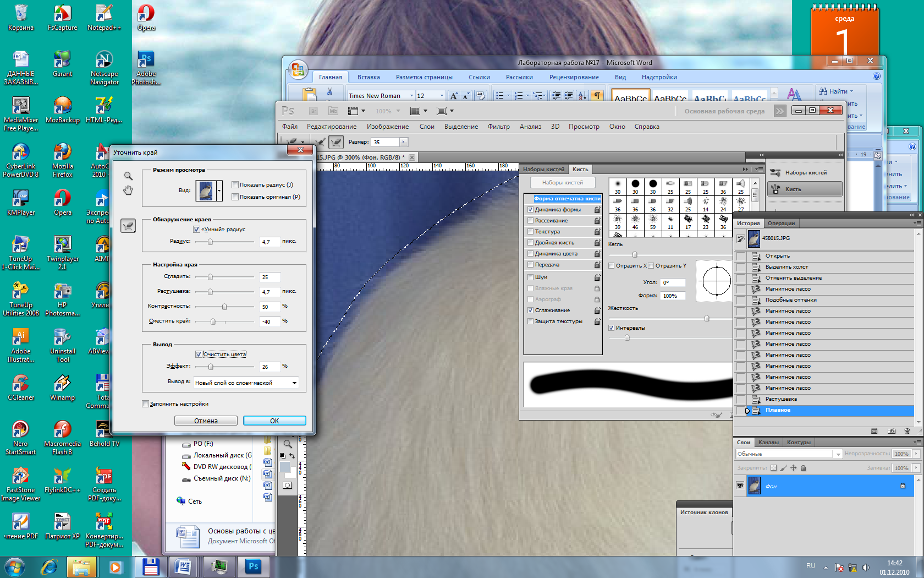
Task: Click the Наборы кистей button in brush panel
Action: pos(562,183)
